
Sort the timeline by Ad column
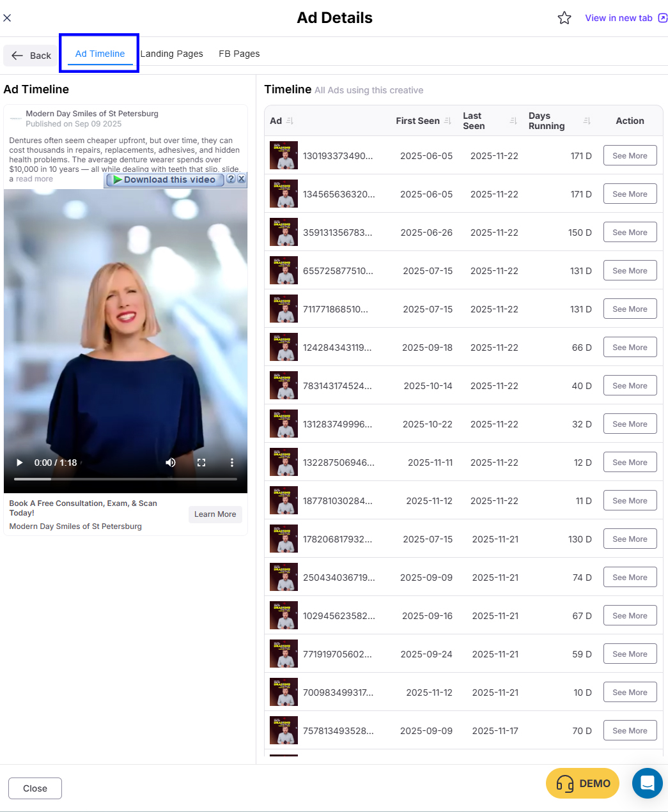[x=290, y=121]
